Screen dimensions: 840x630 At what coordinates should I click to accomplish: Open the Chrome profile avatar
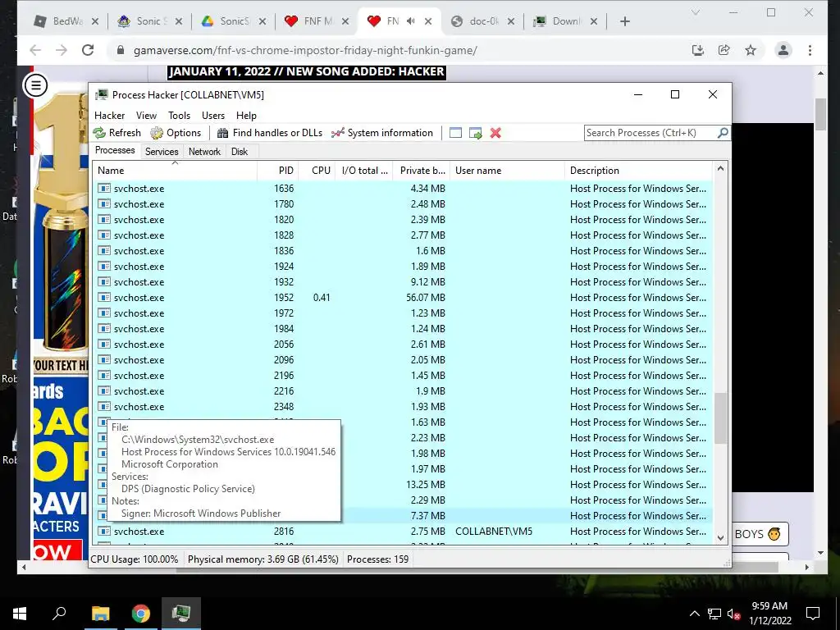[783, 50]
